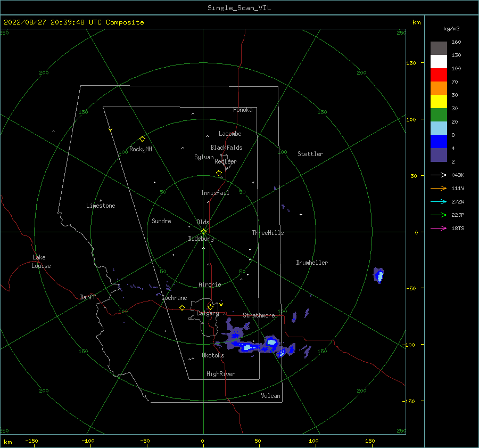Viewport: 479px width, 448px height.
Task: Click the Vulcan city label
Action: pos(270,396)
